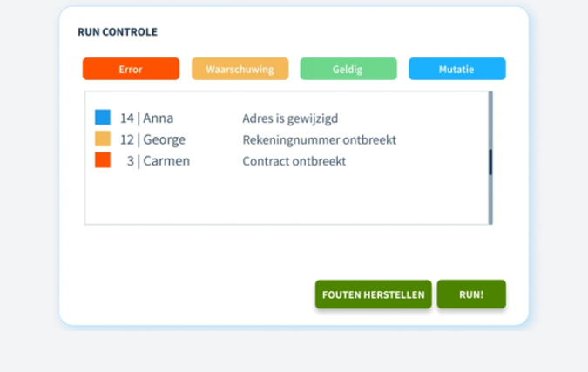Select the blue Mutatie filter

tap(457, 69)
